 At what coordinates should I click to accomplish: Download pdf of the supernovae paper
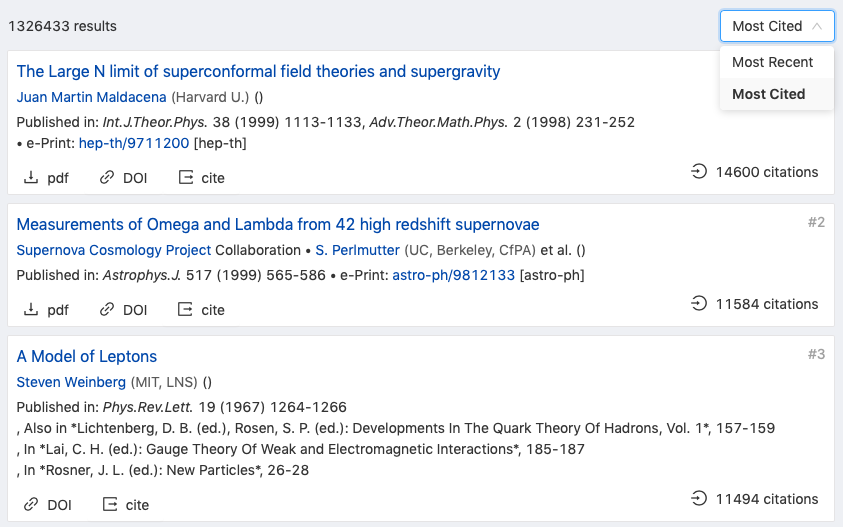click(x=46, y=310)
